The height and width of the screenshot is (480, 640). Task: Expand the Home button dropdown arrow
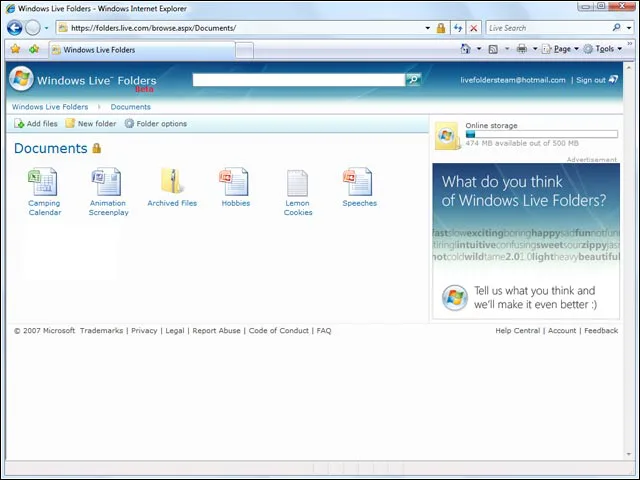pyautogui.click(x=479, y=49)
